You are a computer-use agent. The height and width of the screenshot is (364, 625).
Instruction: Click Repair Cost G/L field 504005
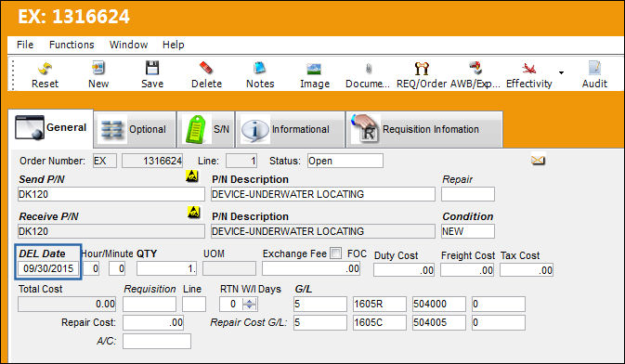(x=439, y=322)
